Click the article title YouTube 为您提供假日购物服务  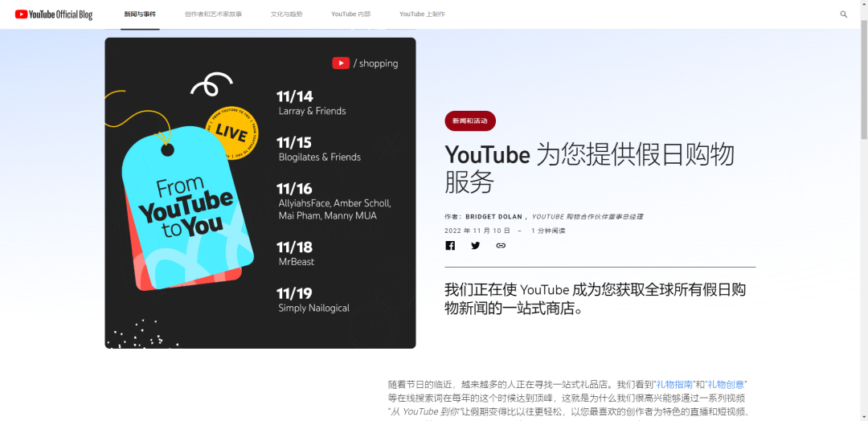tap(589, 168)
